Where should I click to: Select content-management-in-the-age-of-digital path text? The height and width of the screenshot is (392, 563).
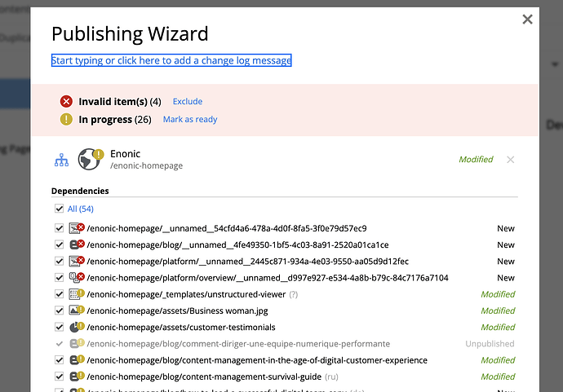coord(257,360)
